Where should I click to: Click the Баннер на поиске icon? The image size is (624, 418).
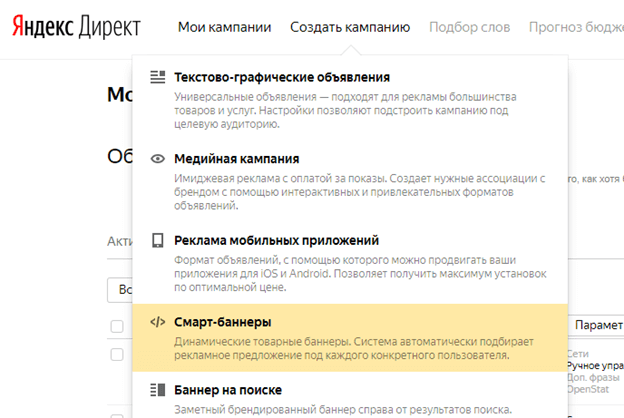pyautogui.click(x=158, y=390)
